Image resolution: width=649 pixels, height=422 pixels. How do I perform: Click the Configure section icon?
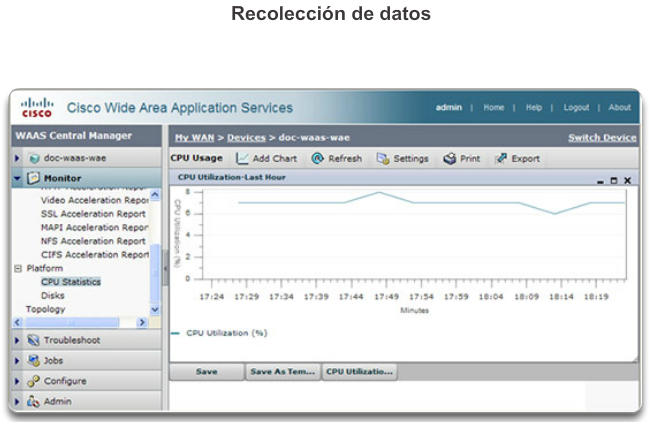33,381
